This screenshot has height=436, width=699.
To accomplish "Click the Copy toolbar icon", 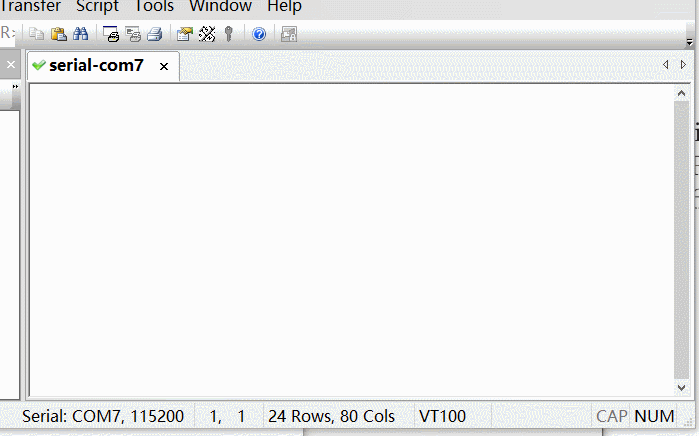I will pyautogui.click(x=37, y=34).
